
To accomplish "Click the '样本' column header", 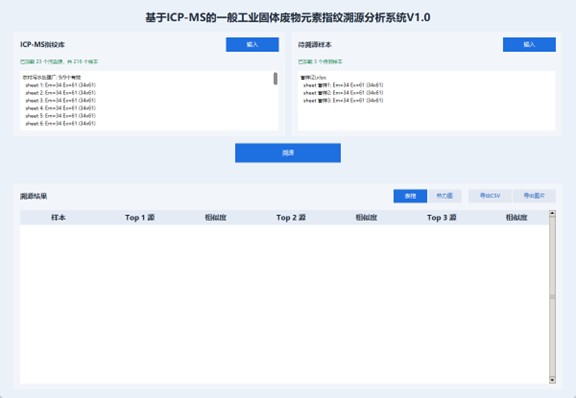I will (x=58, y=218).
